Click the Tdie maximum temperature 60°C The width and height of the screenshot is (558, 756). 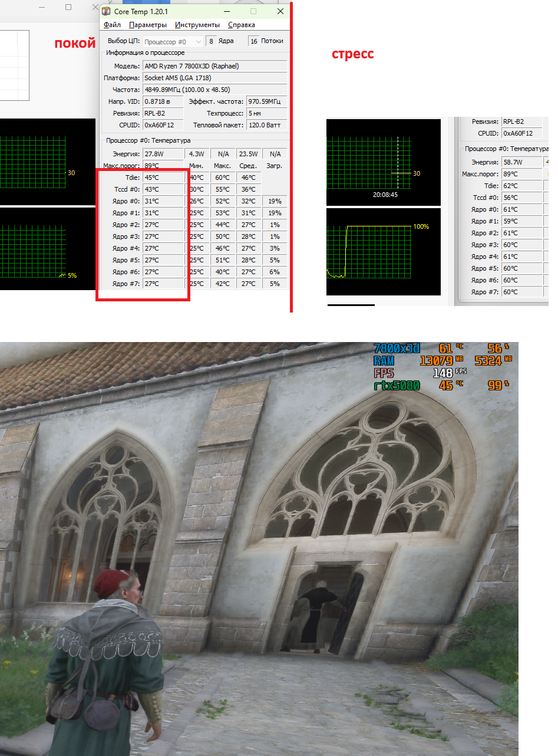pyautogui.click(x=222, y=178)
